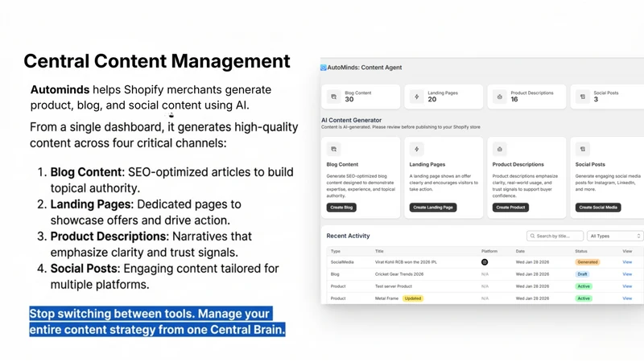This screenshot has height=362, width=644.
Task: Click Active status badge in Test server Product row
Action: tap(584, 286)
